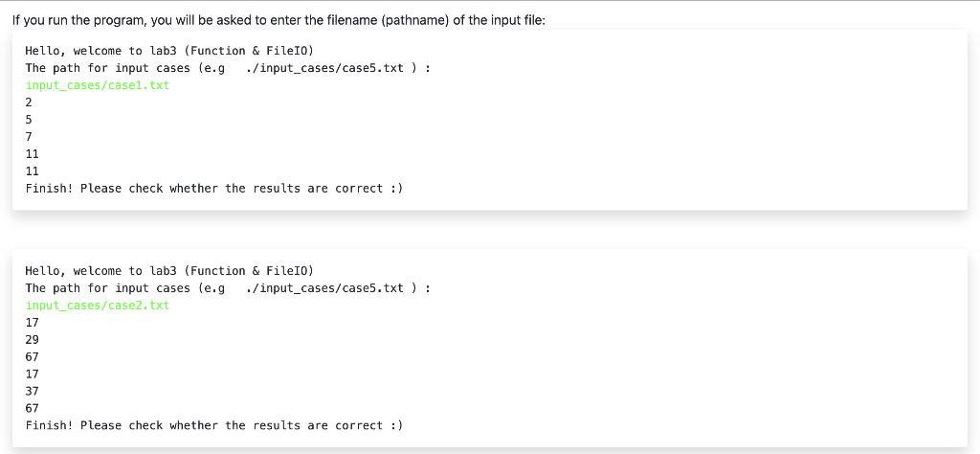The height and width of the screenshot is (454, 980).
Task: Click the last "11" output in first block
Action: click(33, 171)
